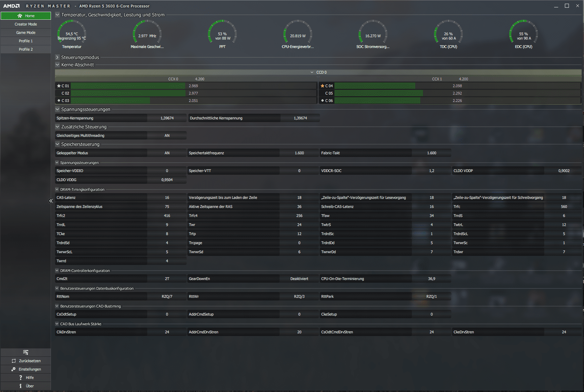The width and height of the screenshot is (584, 392).
Task: Click the CLDO VDDP value 0,9002
Action: click(x=564, y=171)
